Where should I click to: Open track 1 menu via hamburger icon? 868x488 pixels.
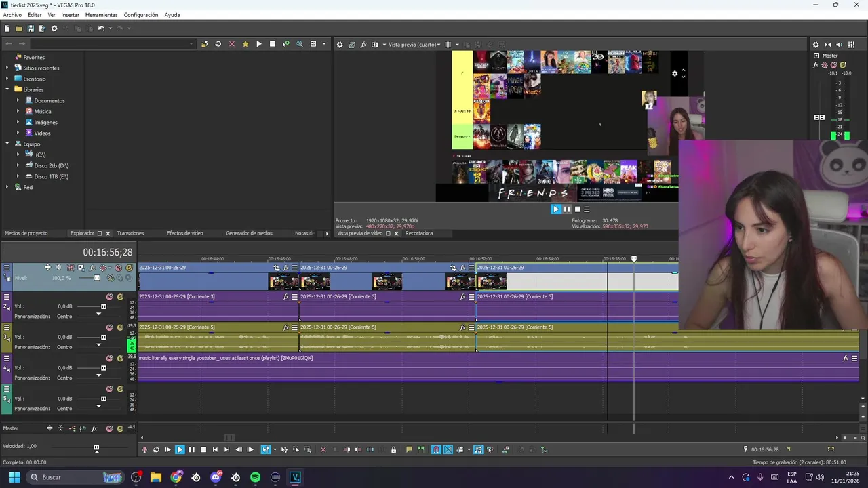[x=7, y=268]
